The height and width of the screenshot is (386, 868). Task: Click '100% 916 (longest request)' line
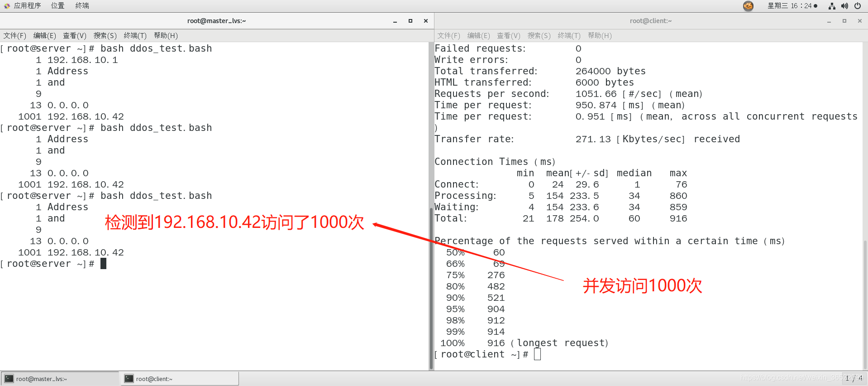(x=525, y=343)
